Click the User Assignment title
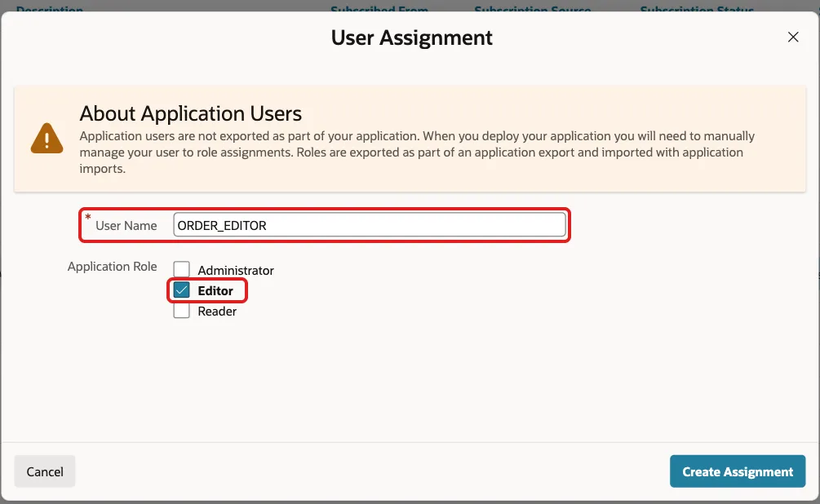The height and width of the screenshot is (504, 820). (x=411, y=38)
